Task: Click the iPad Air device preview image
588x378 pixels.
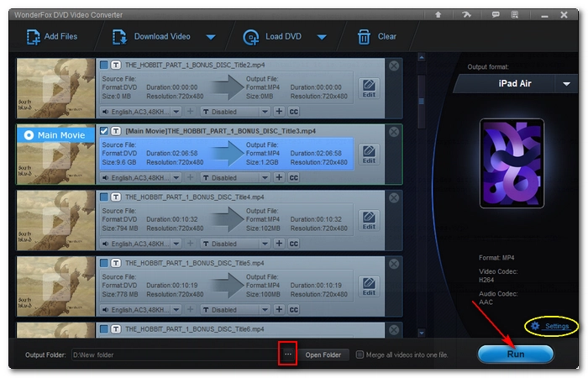Action: (x=512, y=163)
